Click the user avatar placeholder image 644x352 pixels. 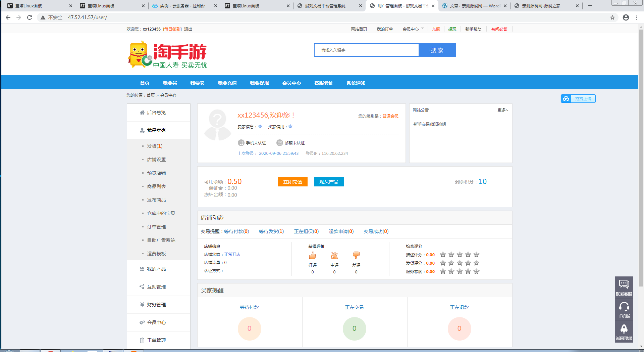[x=217, y=125]
